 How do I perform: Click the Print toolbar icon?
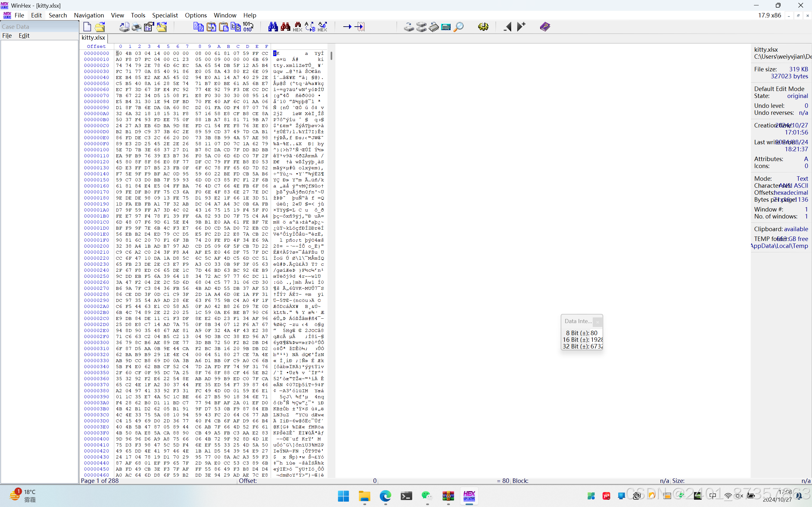136,27
